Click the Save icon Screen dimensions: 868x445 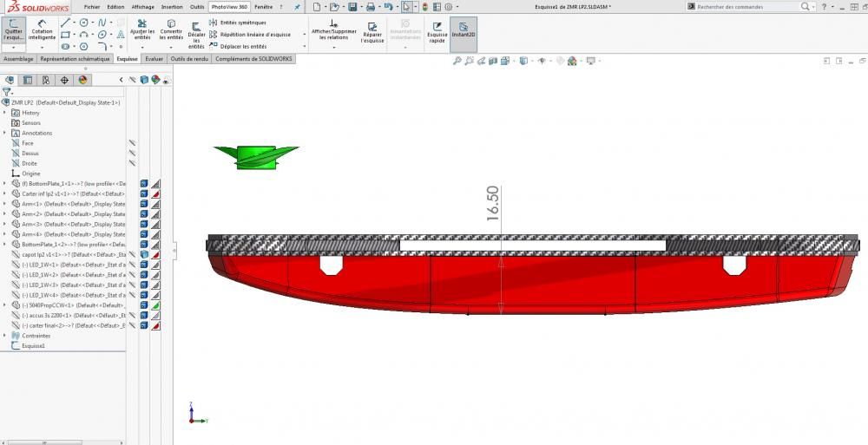tap(352, 7)
